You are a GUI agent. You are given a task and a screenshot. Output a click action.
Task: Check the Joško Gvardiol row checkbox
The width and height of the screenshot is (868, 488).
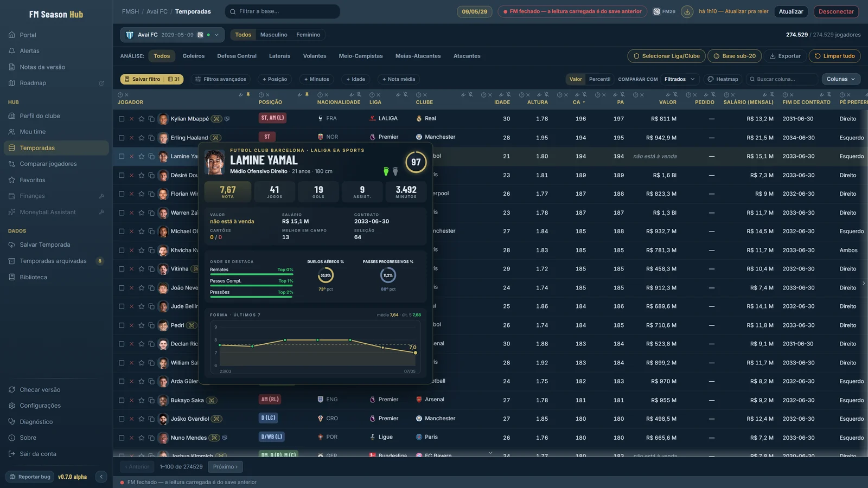click(122, 419)
